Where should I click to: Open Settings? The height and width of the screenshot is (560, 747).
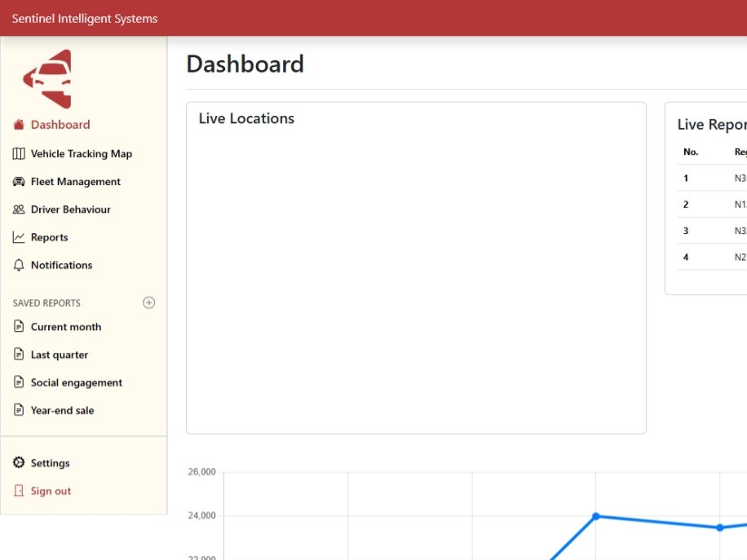(x=50, y=463)
